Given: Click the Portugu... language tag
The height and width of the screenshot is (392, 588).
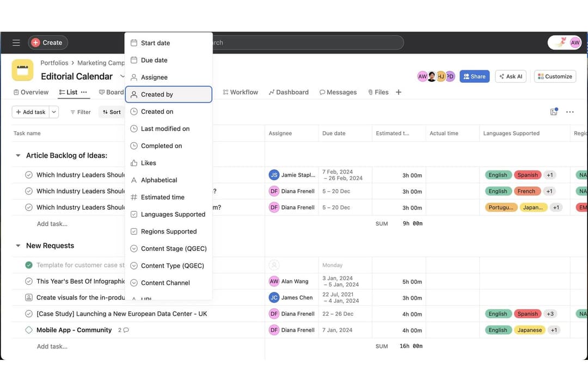Looking at the screenshot, I should coord(501,207).
